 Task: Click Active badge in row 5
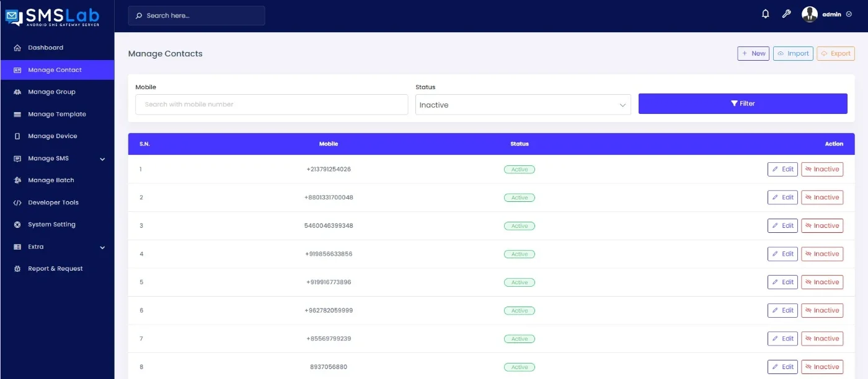[x=520, y=282]
